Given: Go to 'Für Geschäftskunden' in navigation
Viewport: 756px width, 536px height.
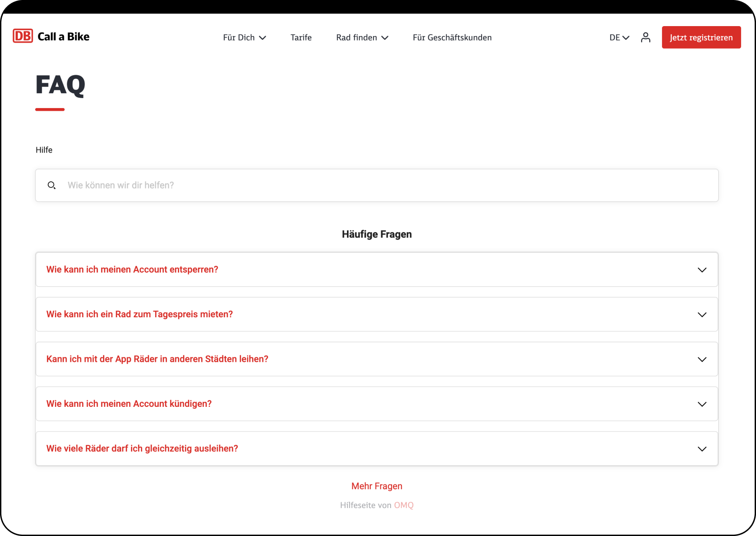Looking at the screenshot, I should click(452, 38).
